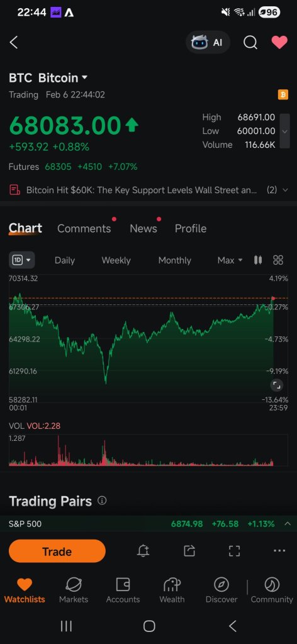The height and width of the screenshot is (644, 297).
Task: Toggle candlestick chart style icon
Action: tap(258, 260)
